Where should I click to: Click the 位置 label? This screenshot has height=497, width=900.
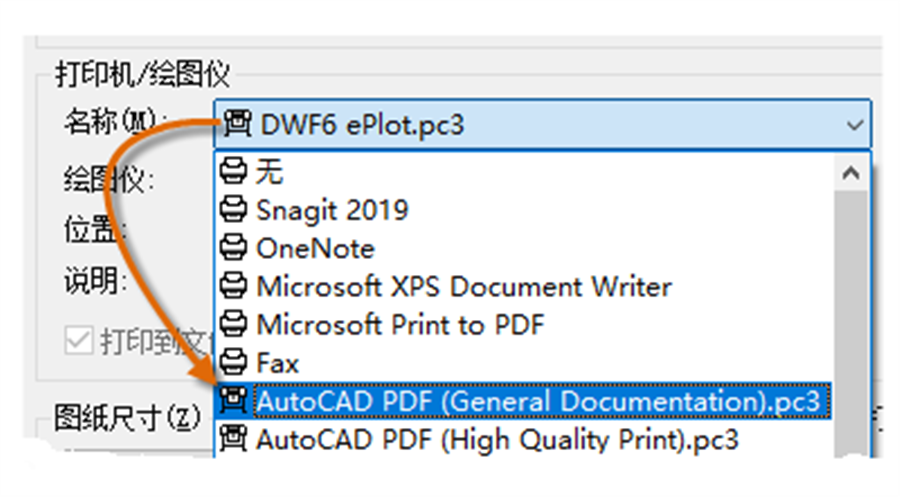click(95, 231)
